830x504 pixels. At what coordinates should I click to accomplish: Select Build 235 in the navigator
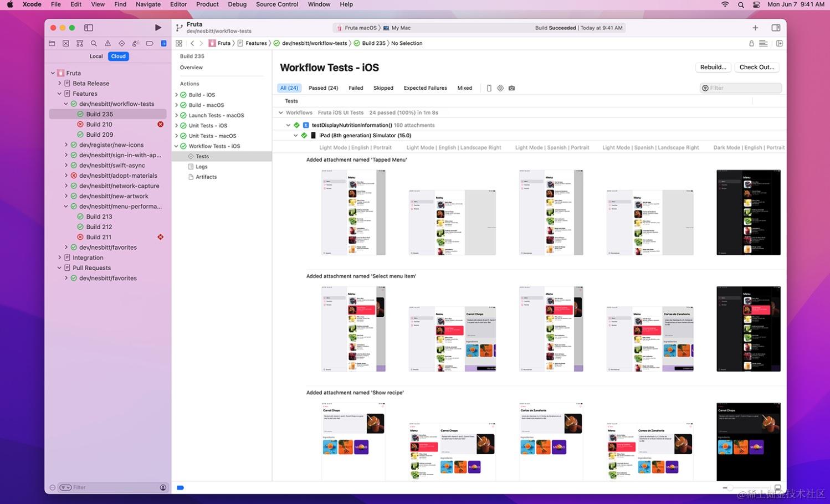coord(108,114)
